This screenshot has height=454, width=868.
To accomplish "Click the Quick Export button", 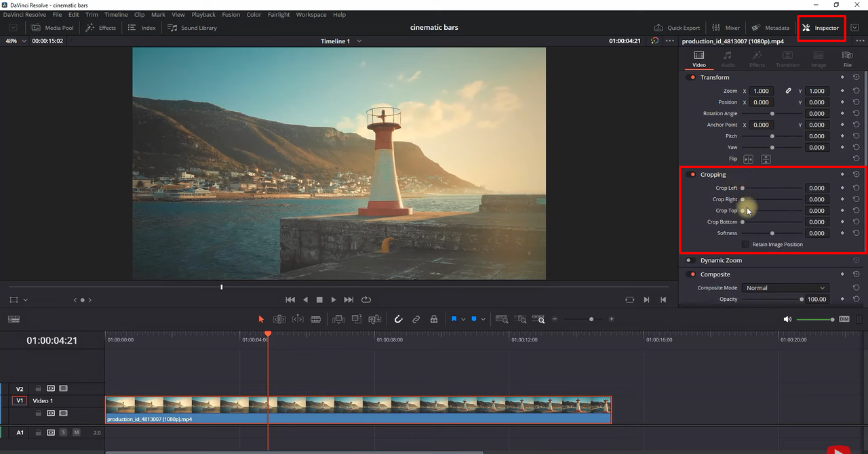I will tap(677, 28).
